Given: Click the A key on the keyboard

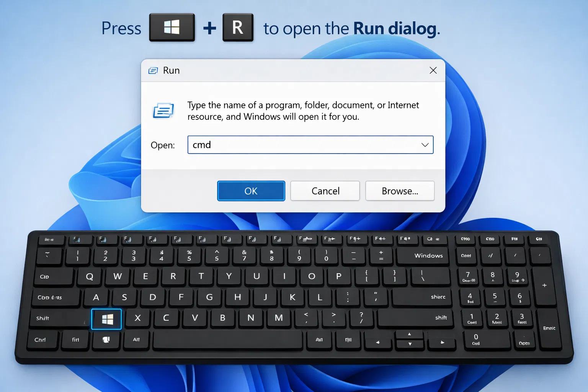Looking at the screenshot, I should click(x=96, y=297).
